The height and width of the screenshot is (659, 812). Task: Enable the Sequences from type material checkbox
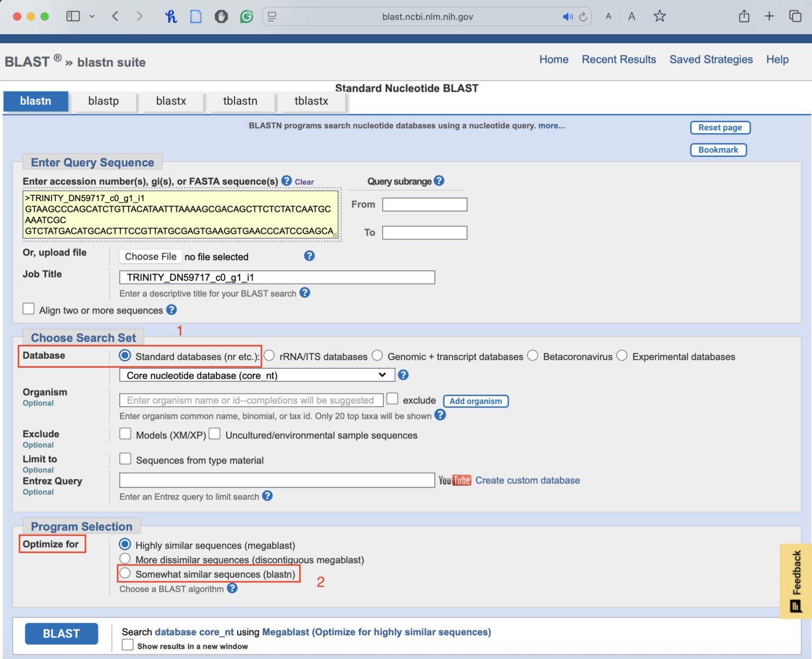(x=125, y=459)
